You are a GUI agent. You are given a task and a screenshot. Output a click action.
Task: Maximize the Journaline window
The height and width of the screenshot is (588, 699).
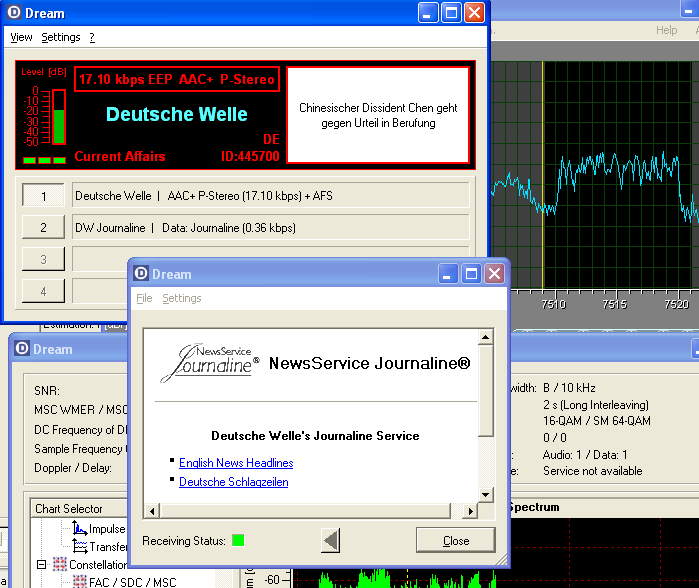click(x=472, y=273)
